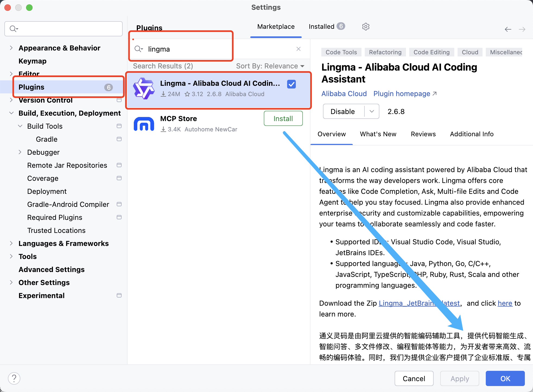
Task: Click the forward navigation arrow
Action: pos(522,29)
